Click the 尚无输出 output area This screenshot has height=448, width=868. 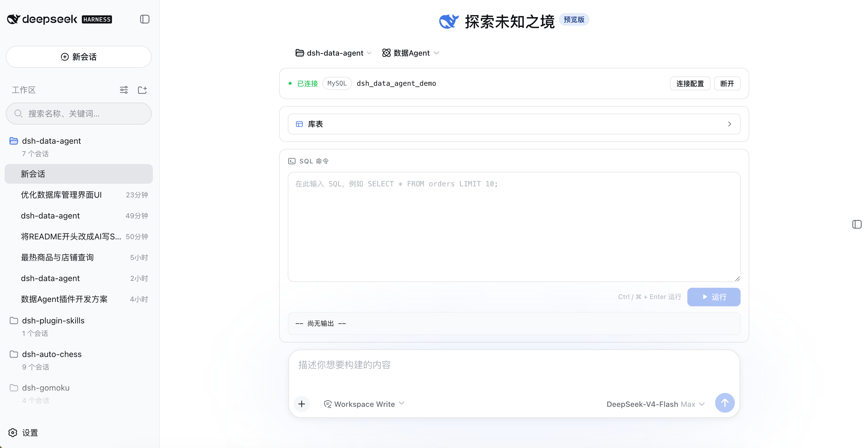(514, 323)
